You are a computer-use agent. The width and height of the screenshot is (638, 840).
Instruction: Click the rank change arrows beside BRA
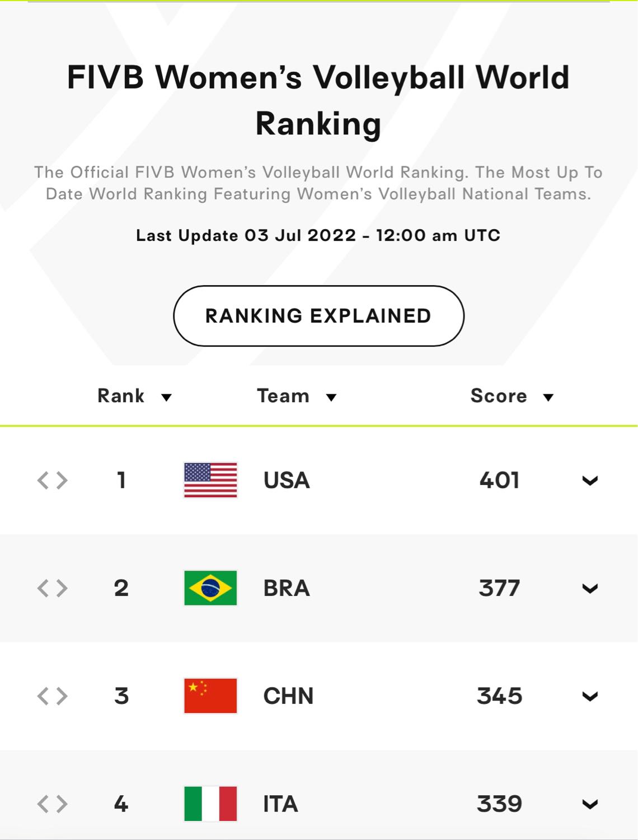(53, 588)
